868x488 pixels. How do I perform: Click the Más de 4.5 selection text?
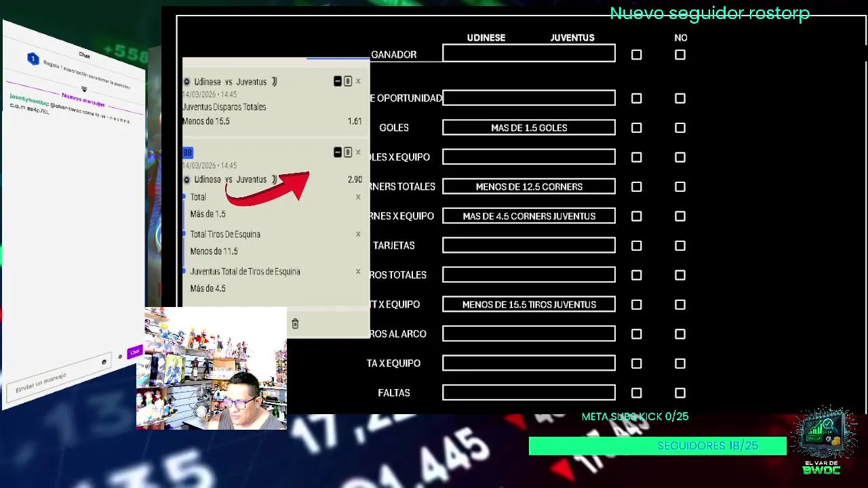click(x=208, y=289)
